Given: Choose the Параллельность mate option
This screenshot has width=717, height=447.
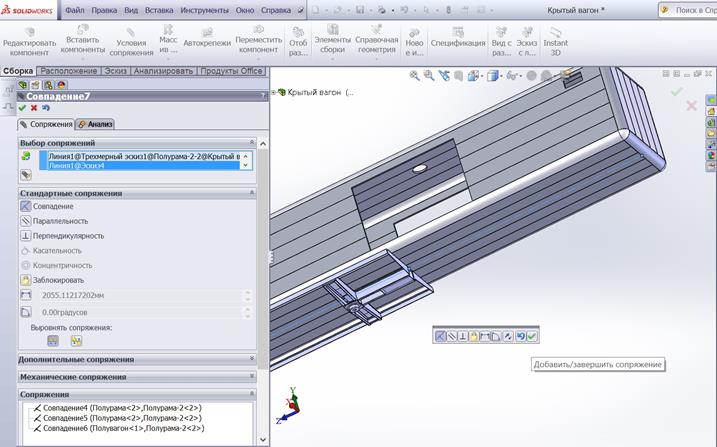Looking at the screenshot, I should [x=60, y=221].
